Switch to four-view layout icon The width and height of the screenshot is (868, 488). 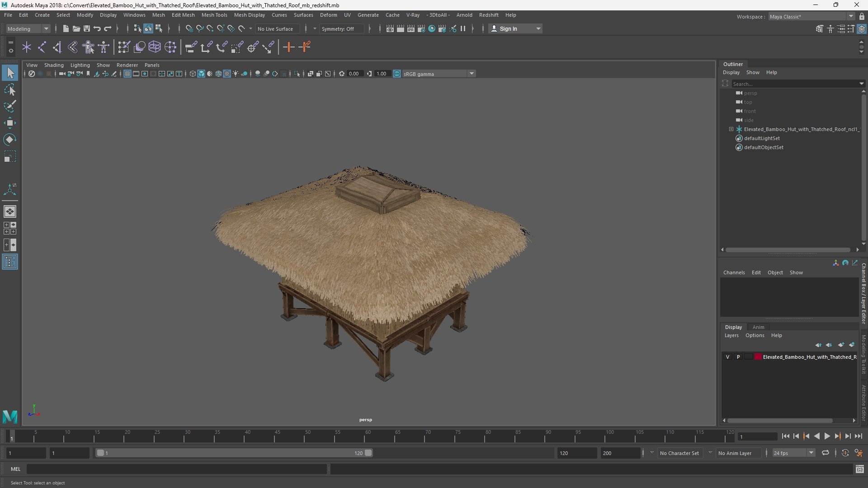click(10, 228)
